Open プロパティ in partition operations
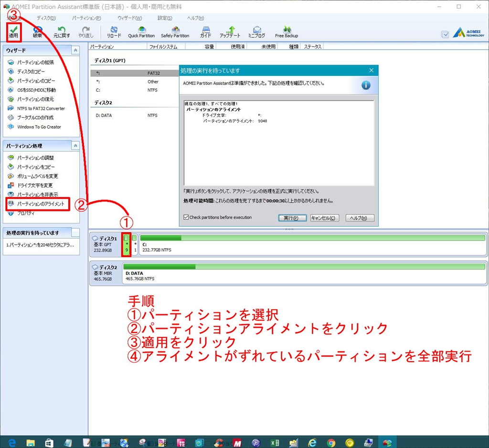The width and height of the screenshot is (489, 448). [21, 213]
